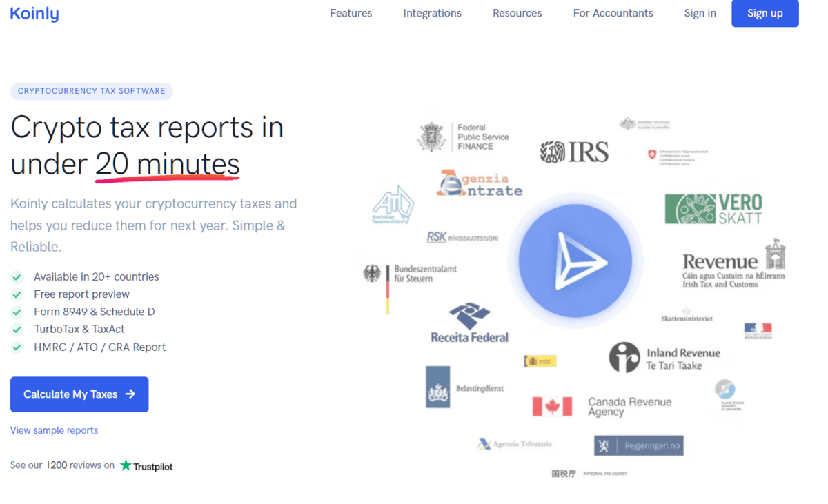Click the text "TurboTax & TaxAct"
The width and height of the screenshot is (828, 504).
tap(79, 330)
